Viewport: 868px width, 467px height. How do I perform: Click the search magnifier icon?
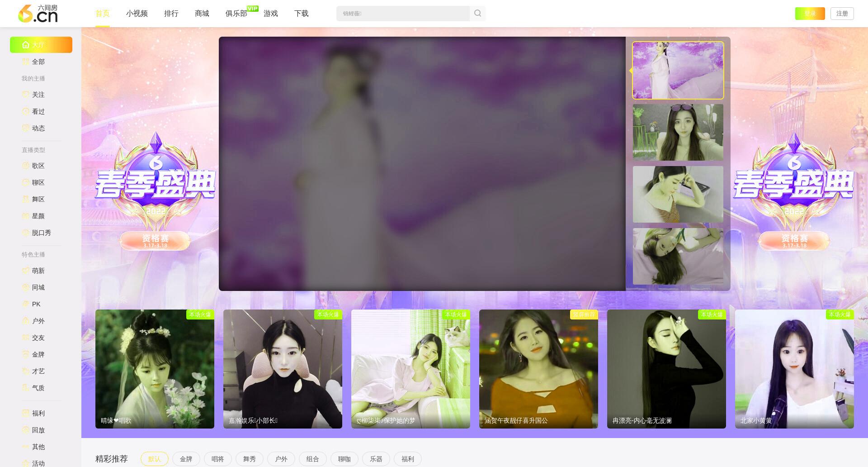[477, 14]
